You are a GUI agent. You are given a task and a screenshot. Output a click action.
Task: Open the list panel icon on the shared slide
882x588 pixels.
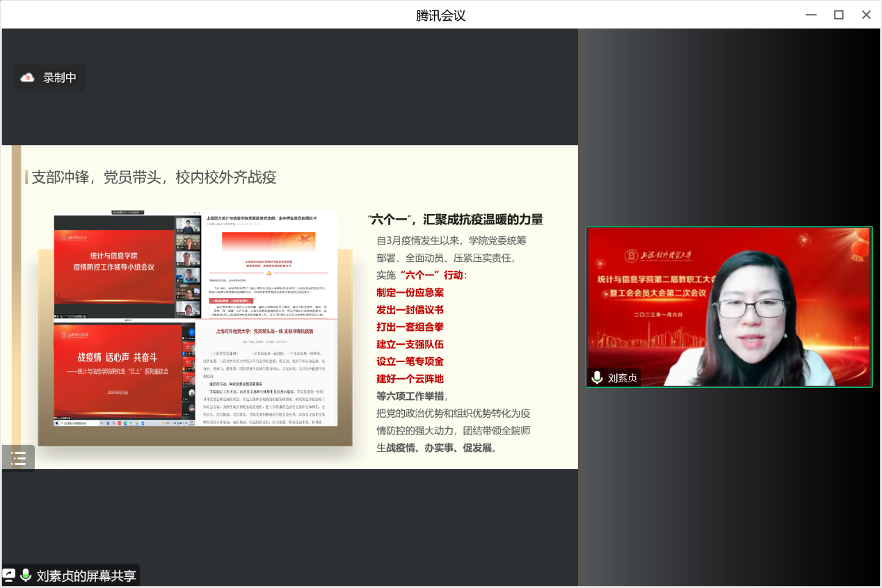pyautogui.click(x=19, y=458)
